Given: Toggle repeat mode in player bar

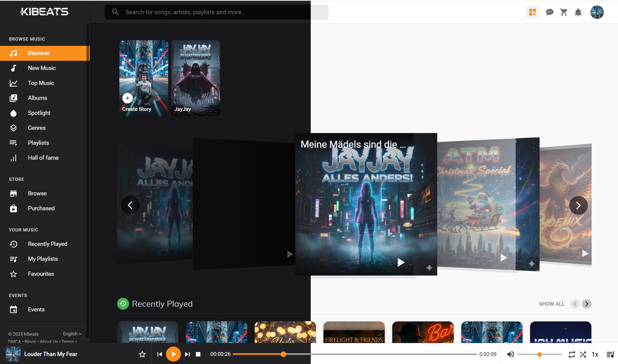Looking at the screenshot, I should pos(572,354).
